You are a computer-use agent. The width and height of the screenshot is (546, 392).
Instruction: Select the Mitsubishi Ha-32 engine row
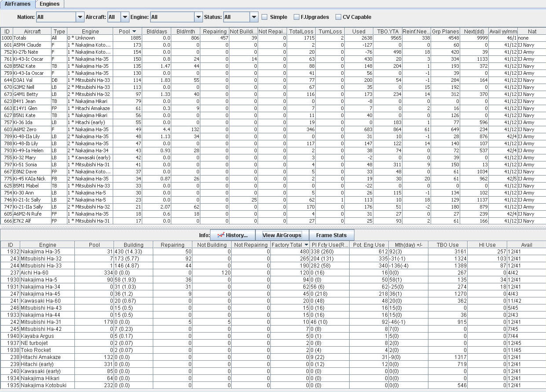273,259
